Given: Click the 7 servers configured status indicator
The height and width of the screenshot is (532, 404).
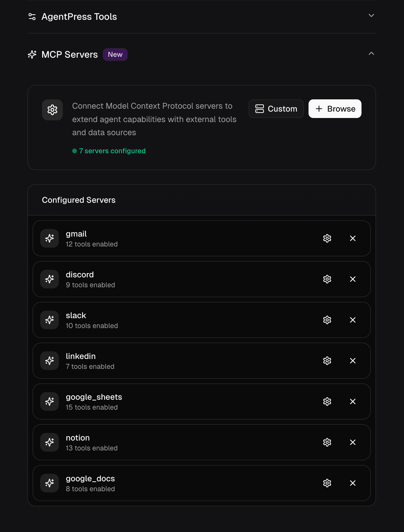Looking at the screenshot, I should 109,151.
